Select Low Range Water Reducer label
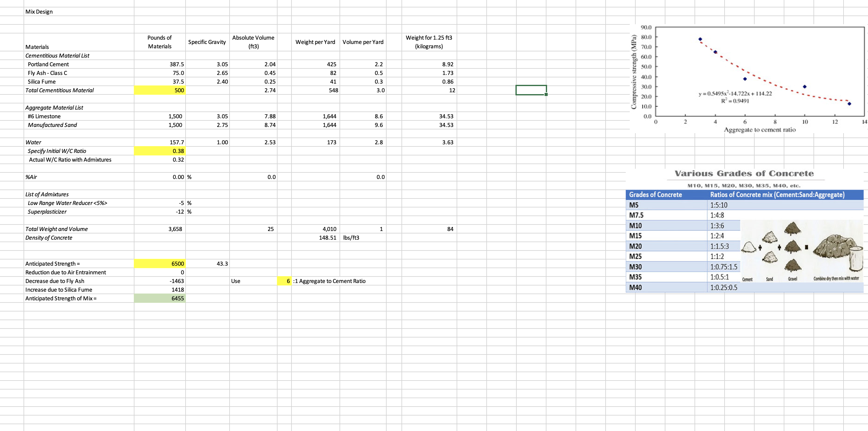The image size is (868, 431). pos(79,203)
